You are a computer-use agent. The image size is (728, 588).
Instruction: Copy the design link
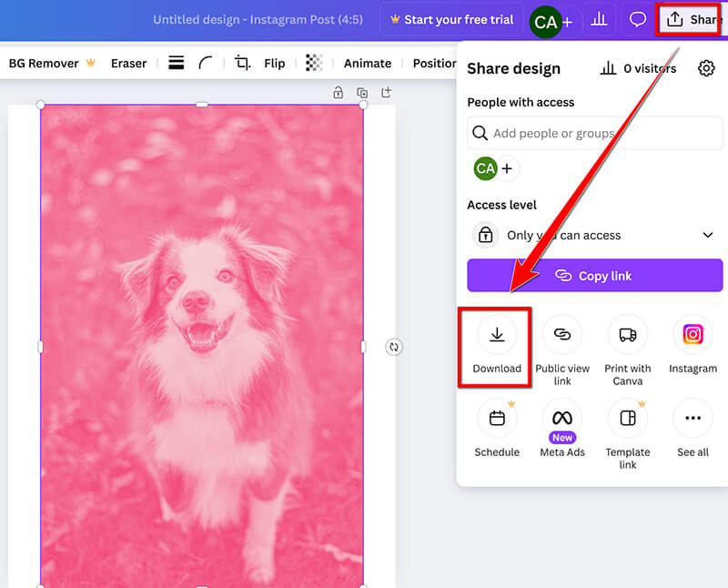click(x=594, y=275)
